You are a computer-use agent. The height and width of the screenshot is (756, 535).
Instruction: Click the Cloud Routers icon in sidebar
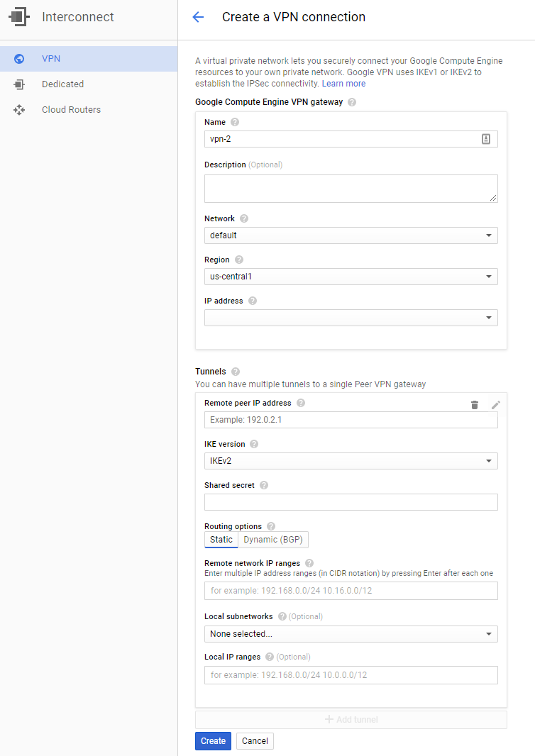(19, 110)
